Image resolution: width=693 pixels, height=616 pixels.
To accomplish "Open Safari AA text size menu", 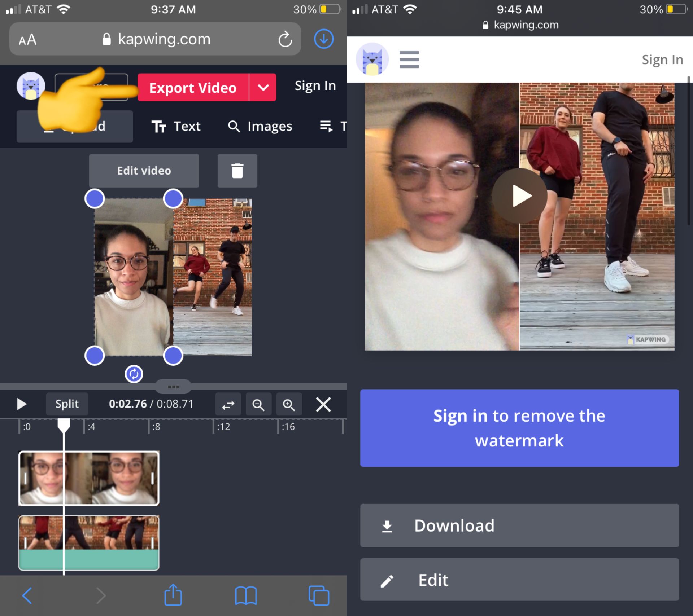I will click(x=28, y=39).
